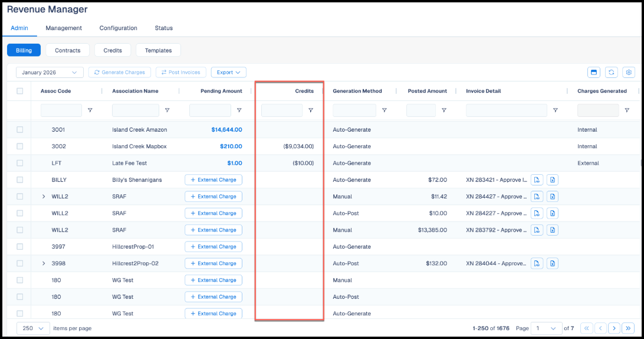Image resolution: width=644 pixels, height=339 pixels.
Task: Switch to the Configuration tab
Action: click(119, 28)
